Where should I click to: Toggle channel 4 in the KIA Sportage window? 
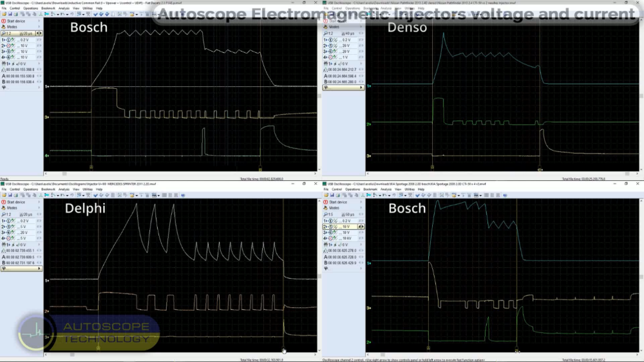[x=326, y=238]
